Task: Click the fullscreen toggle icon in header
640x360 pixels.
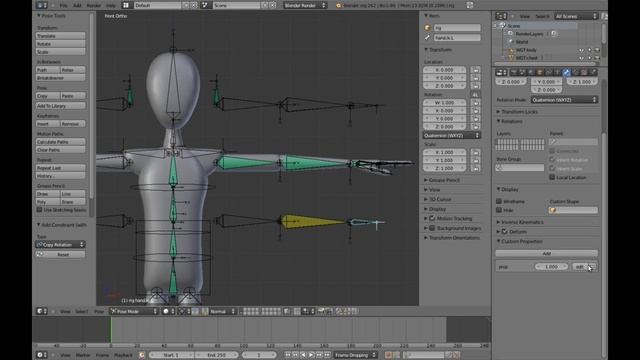Action: click(470, 5)
